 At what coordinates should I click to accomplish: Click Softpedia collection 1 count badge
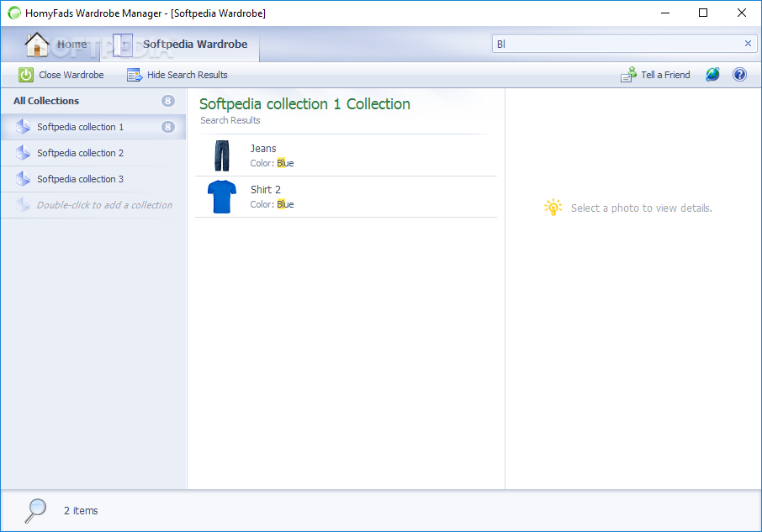(167, 127)
